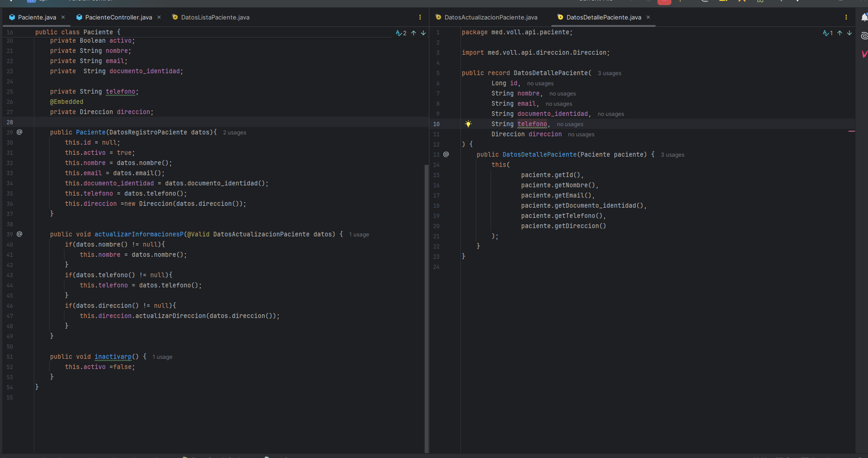Open the Notifications bell panel
The image size is (868, 458).
[x=864, y=18]
